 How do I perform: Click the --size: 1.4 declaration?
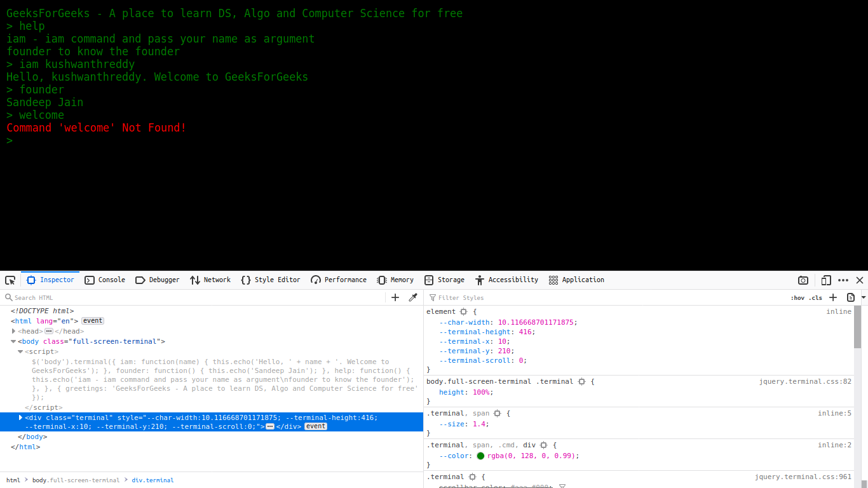pos(465,424)
